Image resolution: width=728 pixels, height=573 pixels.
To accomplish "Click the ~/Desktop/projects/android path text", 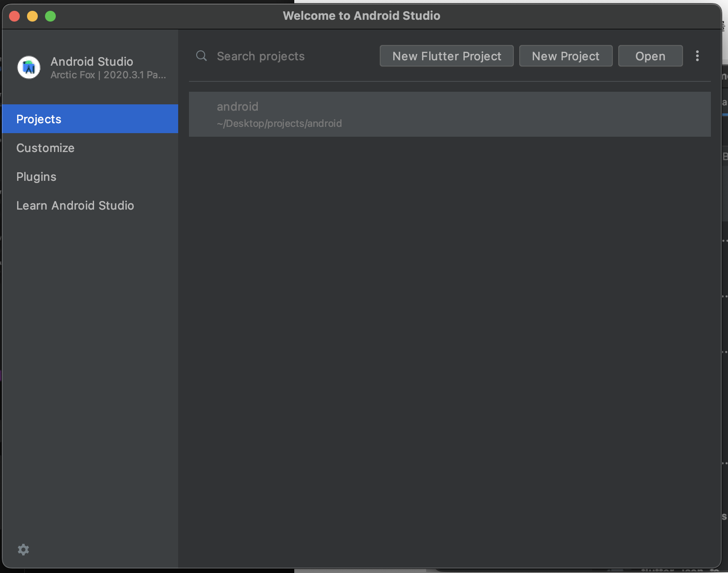I will [279, 123].
